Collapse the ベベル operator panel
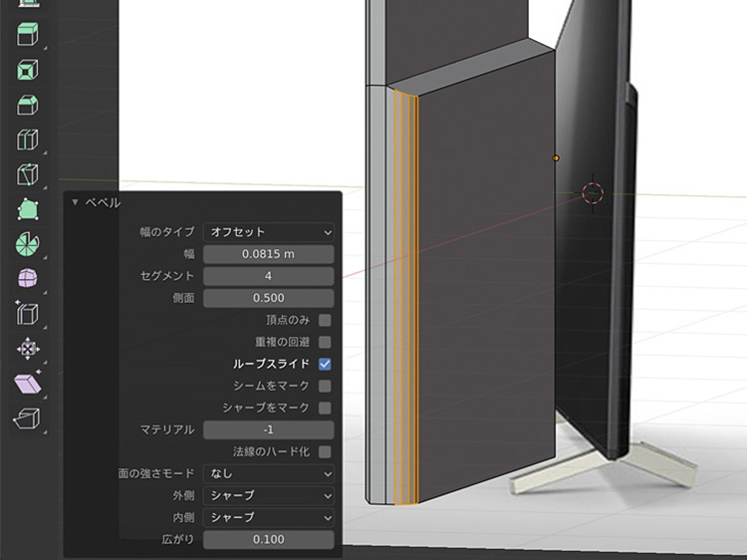 (x=75, y=202)
